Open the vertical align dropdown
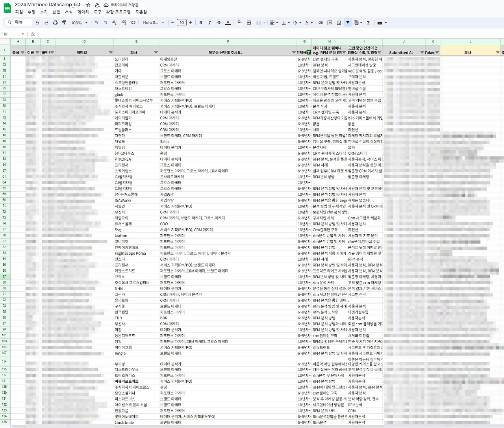This screenshot has width=504, height=428. coord(285,23)
